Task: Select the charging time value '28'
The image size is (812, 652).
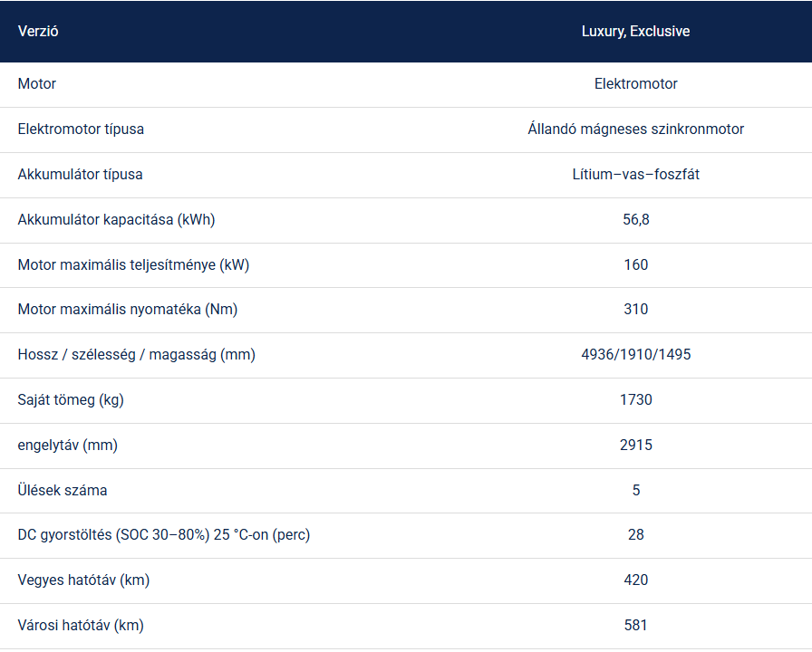Action: pyautogui.click(x=635, y=534)
